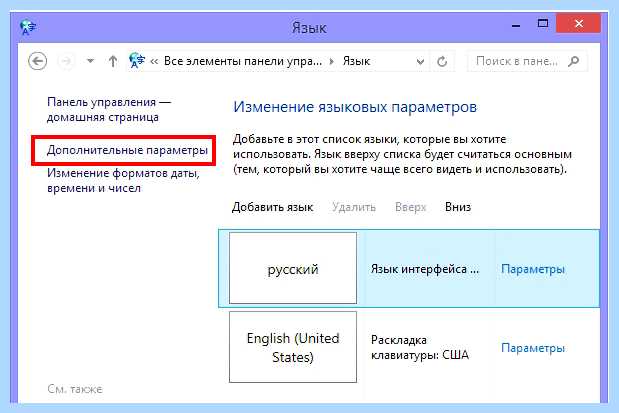Click the См. также label
The width and height of the screenshot is (619, 413).
pyautogui.click(x=75, y=389)
